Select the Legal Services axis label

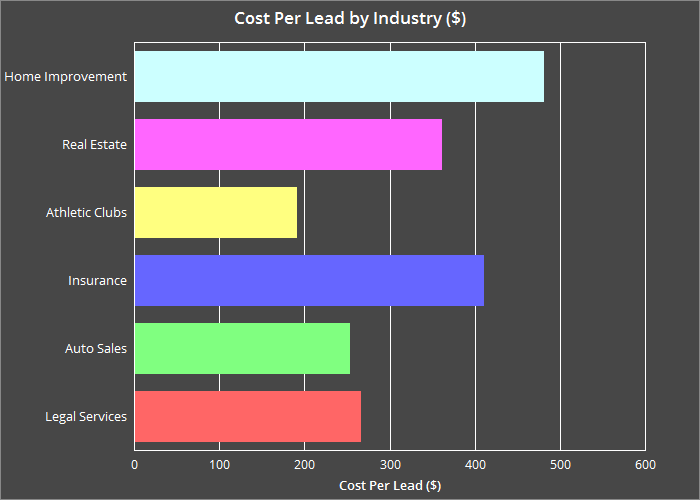[86, 416]
